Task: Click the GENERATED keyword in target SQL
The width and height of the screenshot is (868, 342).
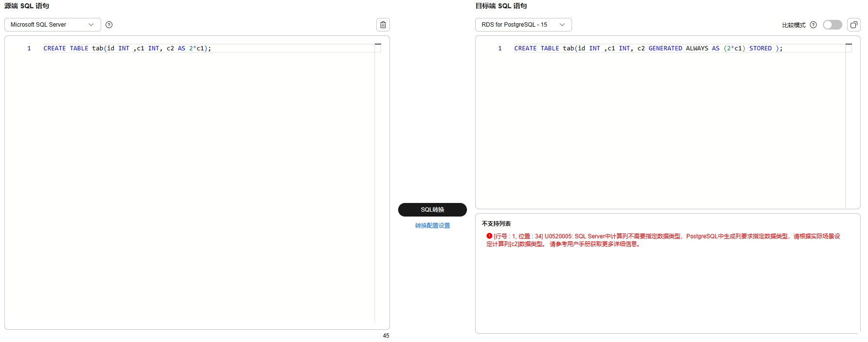Action: (665, 48)
